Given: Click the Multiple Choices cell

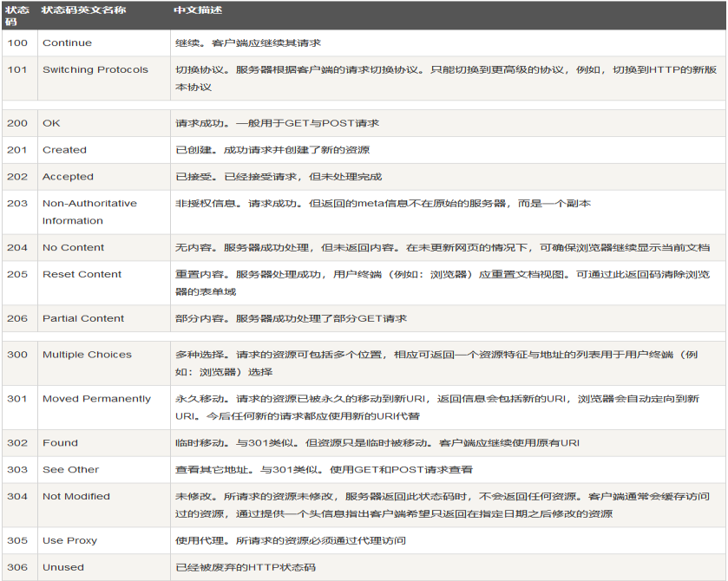Looking at the screenshot, I should point(103,363).
